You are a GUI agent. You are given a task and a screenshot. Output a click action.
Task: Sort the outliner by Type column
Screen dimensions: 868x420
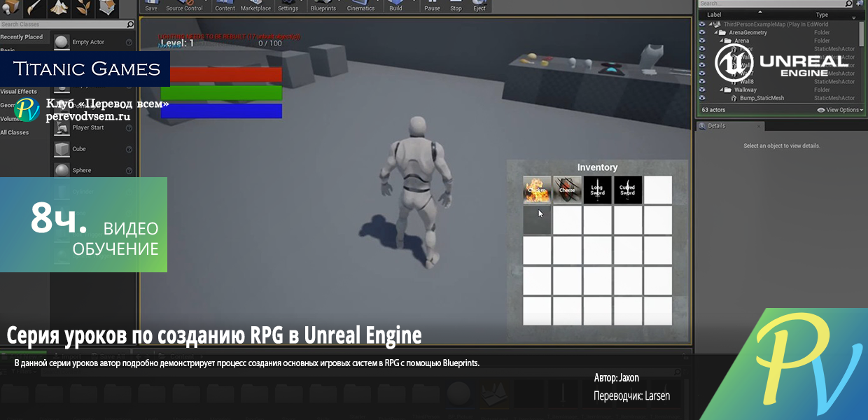822,15
